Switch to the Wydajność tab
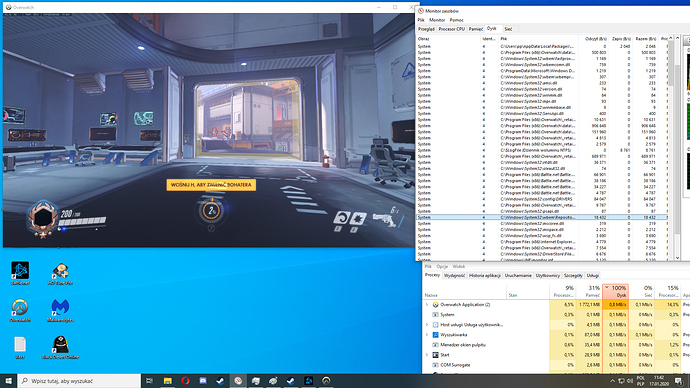Viewport: 690px width, 388px height. coord(454,275)
